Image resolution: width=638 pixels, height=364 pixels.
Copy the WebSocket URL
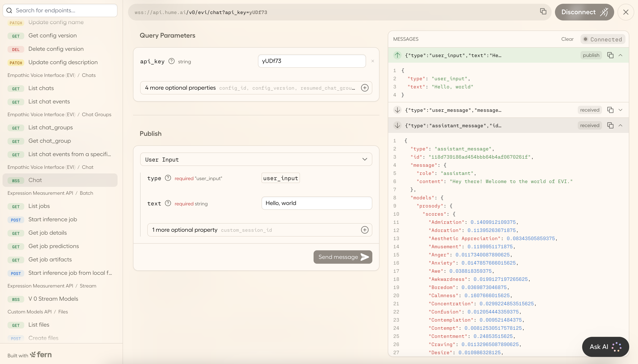(x=543, y=12)
